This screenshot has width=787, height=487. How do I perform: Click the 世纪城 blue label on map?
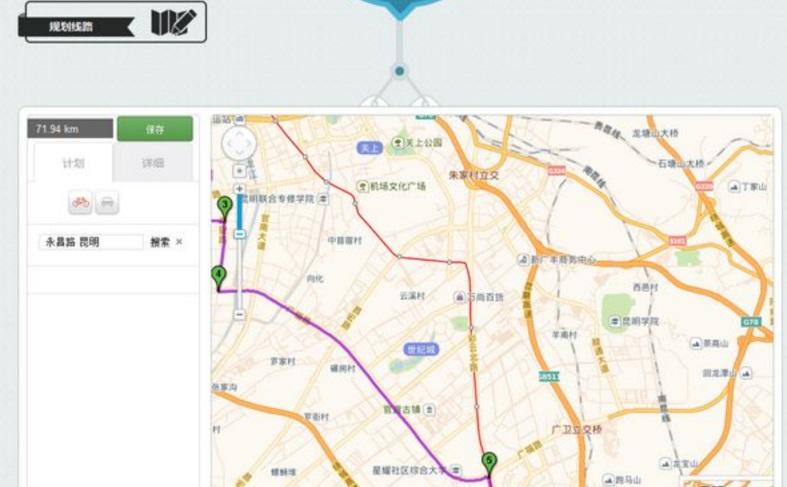[421, 349]
